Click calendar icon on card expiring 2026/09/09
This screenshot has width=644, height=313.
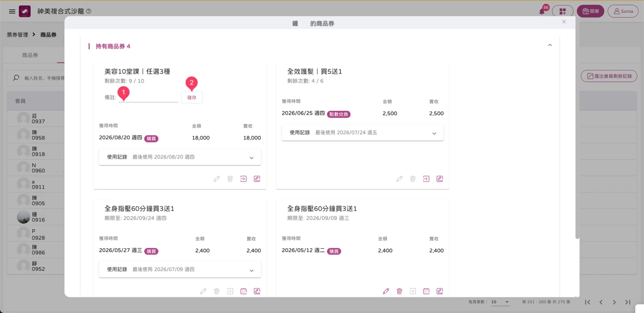[426, 292]
